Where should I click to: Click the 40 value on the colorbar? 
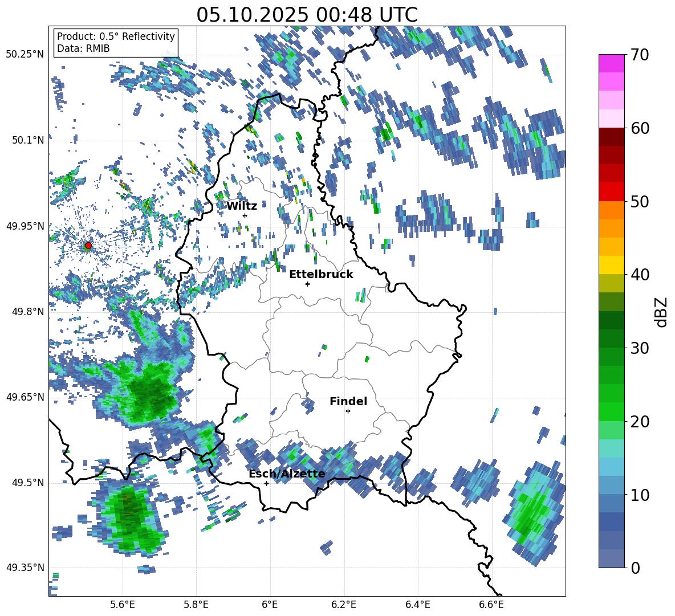pos(639,275)
